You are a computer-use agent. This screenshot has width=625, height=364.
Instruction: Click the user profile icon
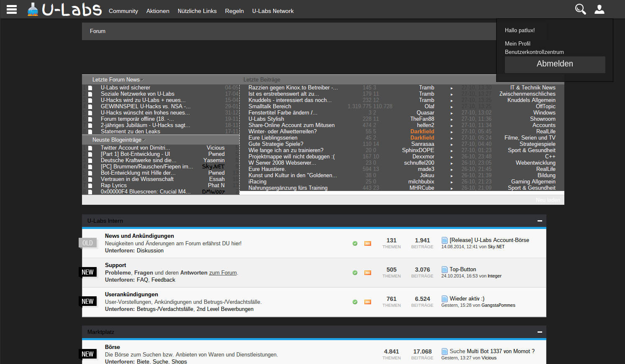(x=599, y=9)
